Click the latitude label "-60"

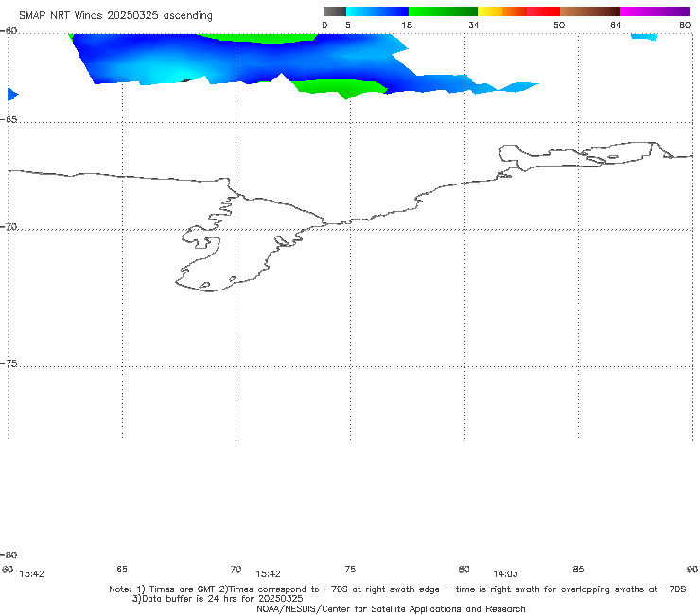9,31
